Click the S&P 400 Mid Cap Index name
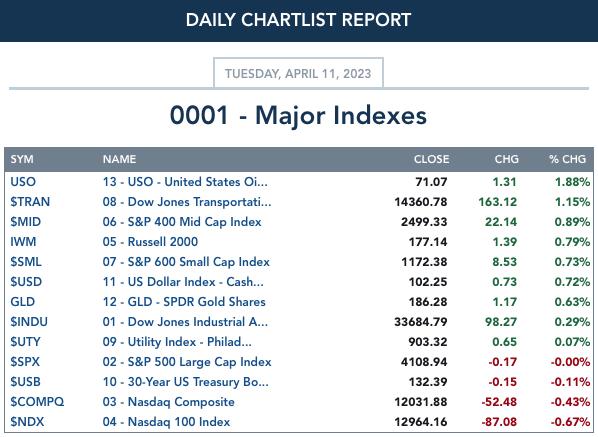The height and width of the screenshot is (437, 598). pyautogui.click(x=182, y=222)
